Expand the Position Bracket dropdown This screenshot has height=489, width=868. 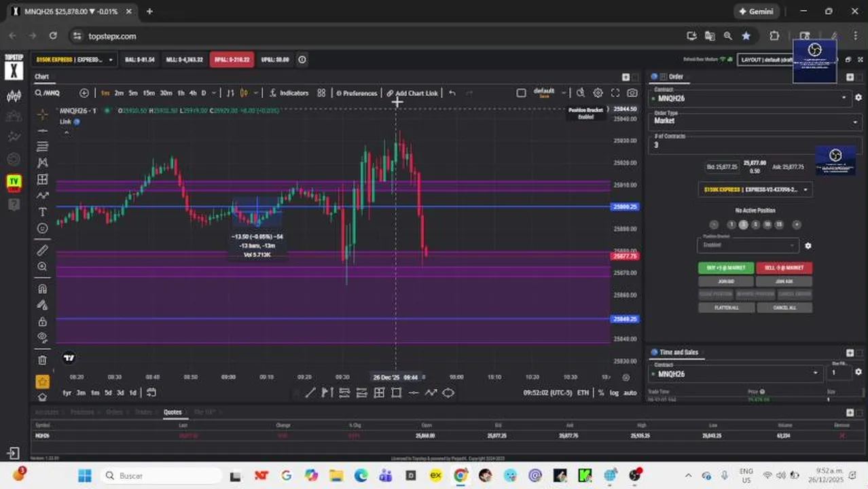[x=747, y=244]
